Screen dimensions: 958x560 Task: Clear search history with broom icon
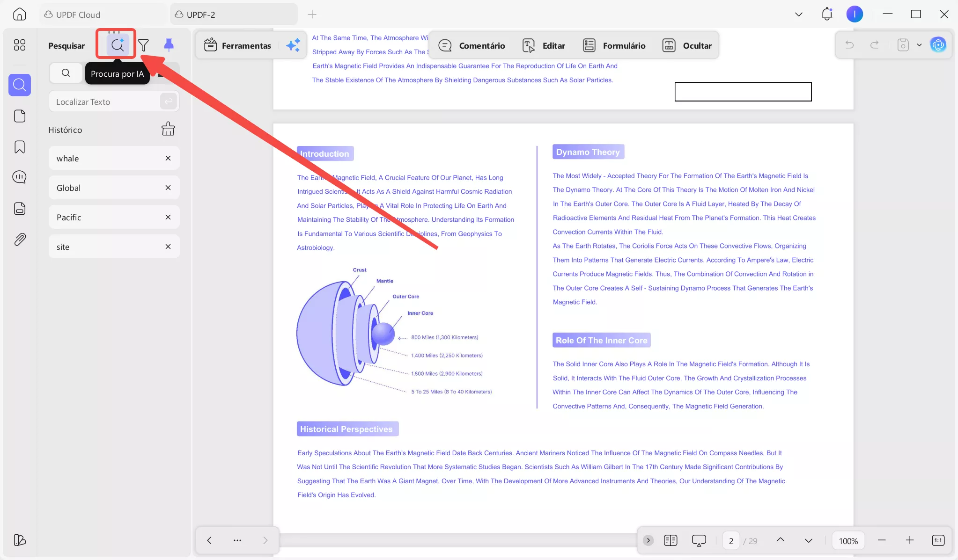pos(168,129)
